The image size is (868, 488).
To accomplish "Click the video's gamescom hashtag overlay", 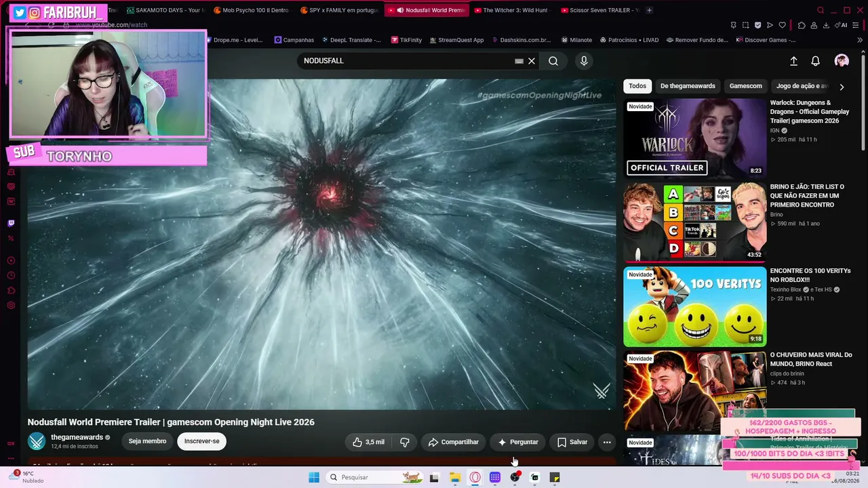I will click(539, 95).
